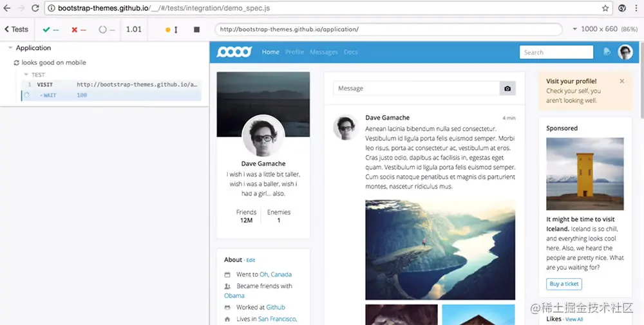Viewport: 644px width, 325px height.
Task: Select the VISIT command row
Action: coord(111,84)
